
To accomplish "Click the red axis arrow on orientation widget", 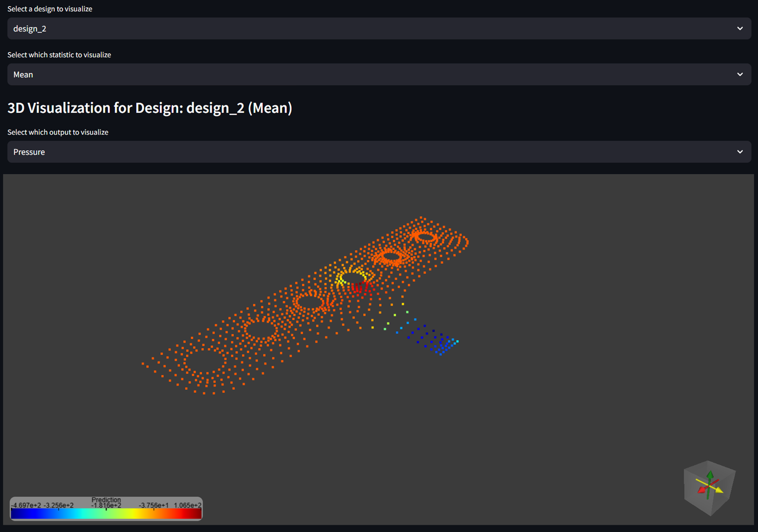I will (x=701, y=490).
